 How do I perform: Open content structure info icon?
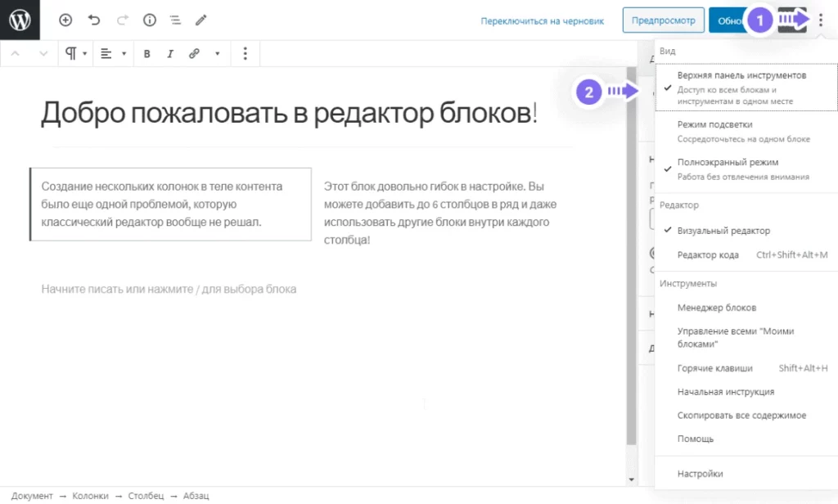149,20
